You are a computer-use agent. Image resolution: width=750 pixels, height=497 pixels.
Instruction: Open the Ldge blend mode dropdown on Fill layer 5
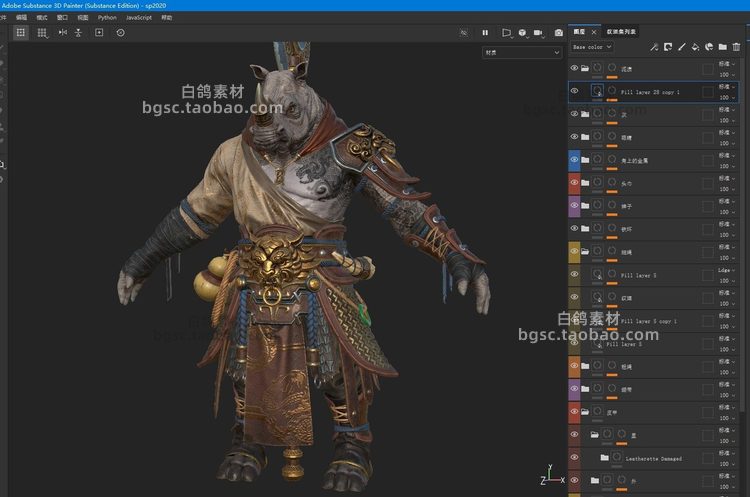click(x=727, y=270)
